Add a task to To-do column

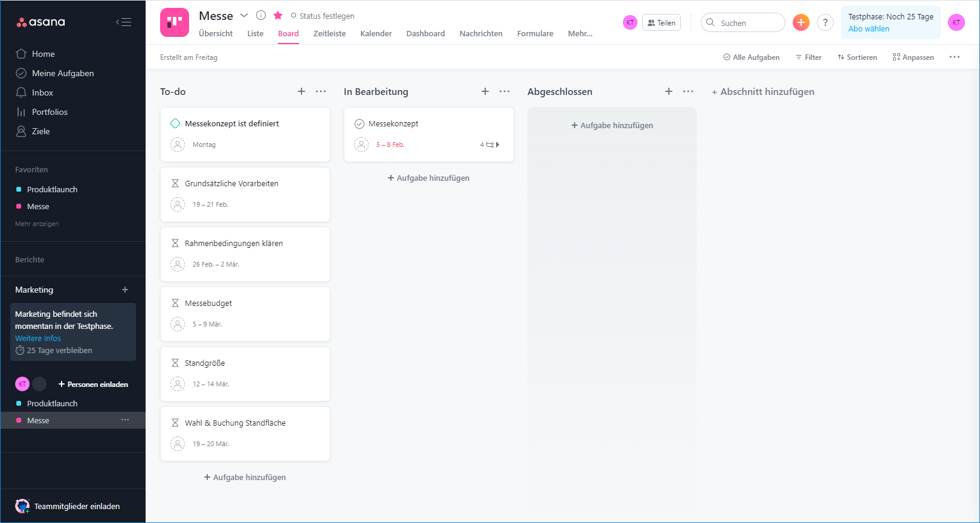coord(301,91)
